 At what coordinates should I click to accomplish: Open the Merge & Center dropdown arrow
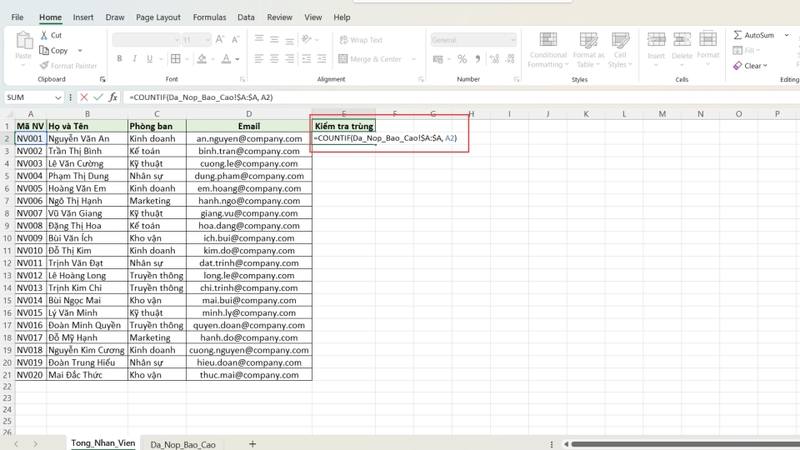413,59
